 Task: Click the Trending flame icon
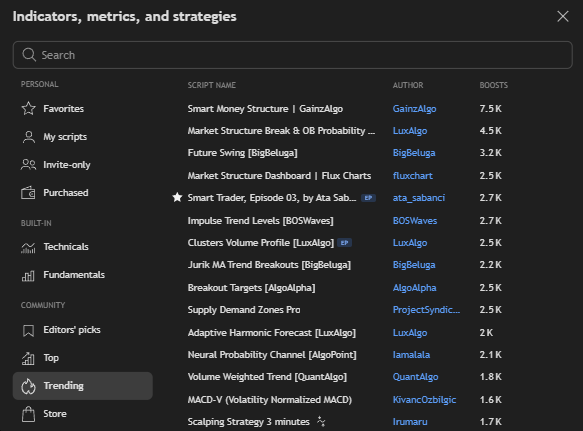[28, 386]
